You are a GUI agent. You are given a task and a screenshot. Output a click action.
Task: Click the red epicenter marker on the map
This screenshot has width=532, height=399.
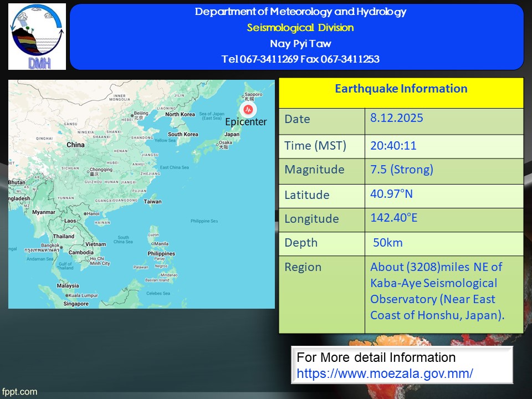[247, 110]
